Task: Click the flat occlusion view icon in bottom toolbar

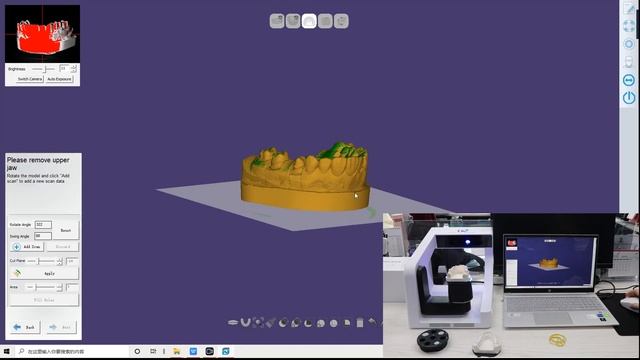Action: coord(233,323)
